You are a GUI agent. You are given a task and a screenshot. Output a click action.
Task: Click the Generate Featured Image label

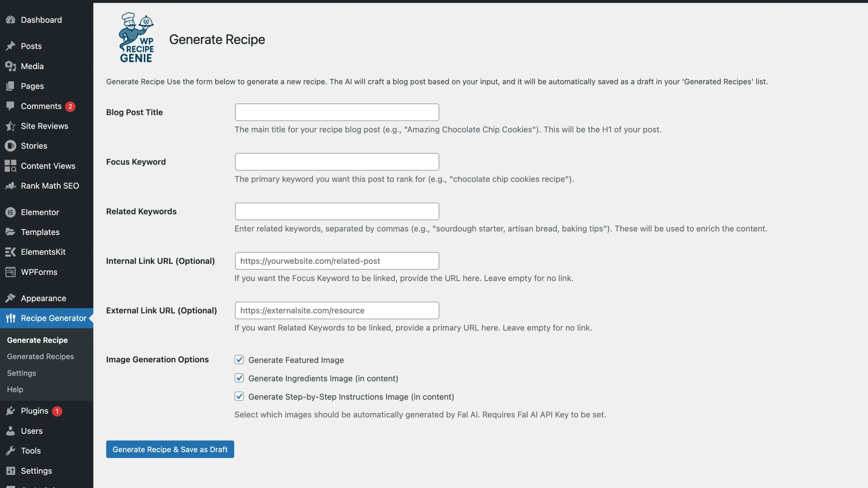tap(296, 360)
